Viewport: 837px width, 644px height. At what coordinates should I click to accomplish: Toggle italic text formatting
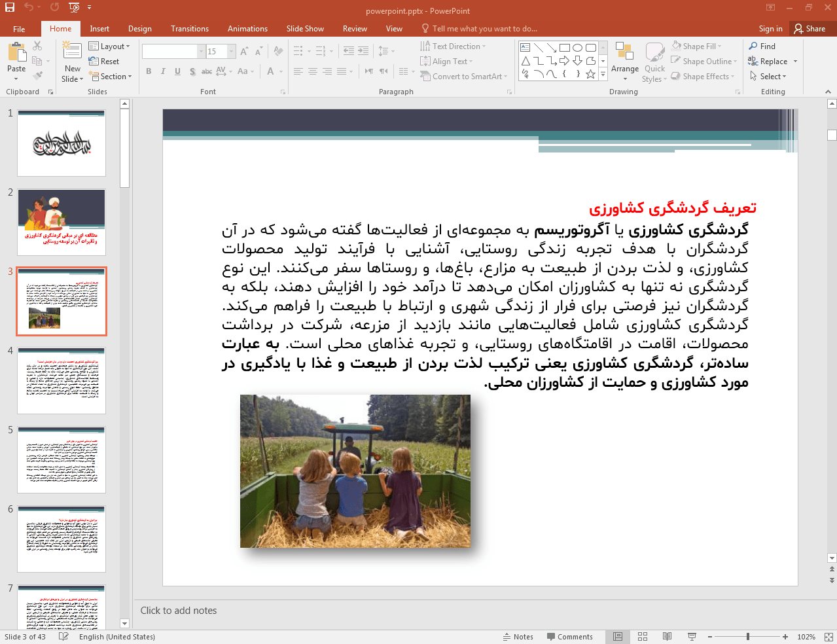(x=163, y=71)
